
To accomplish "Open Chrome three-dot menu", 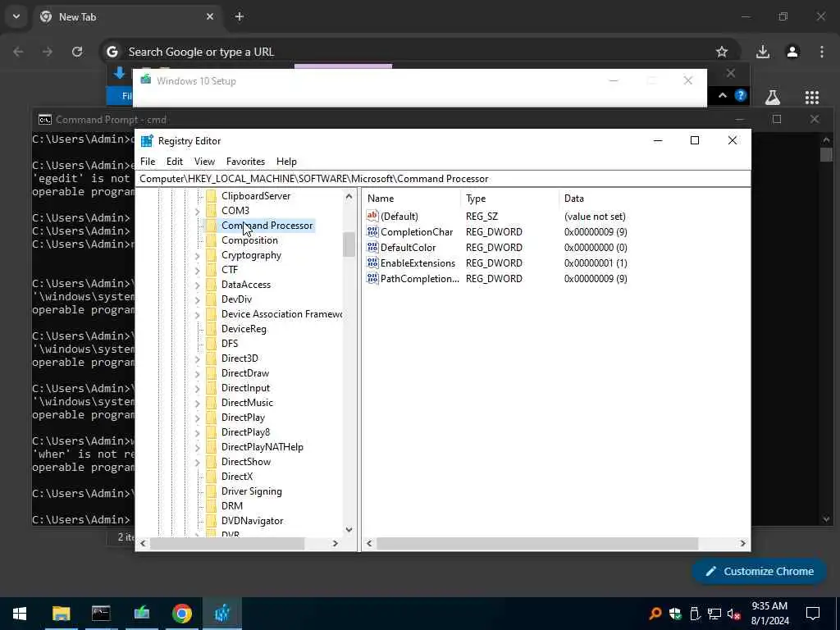I will (x=822, y=52).
